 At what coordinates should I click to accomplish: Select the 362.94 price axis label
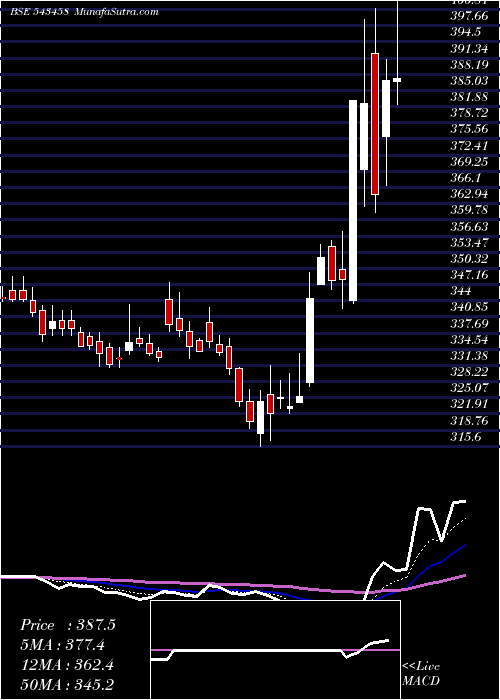471,194
